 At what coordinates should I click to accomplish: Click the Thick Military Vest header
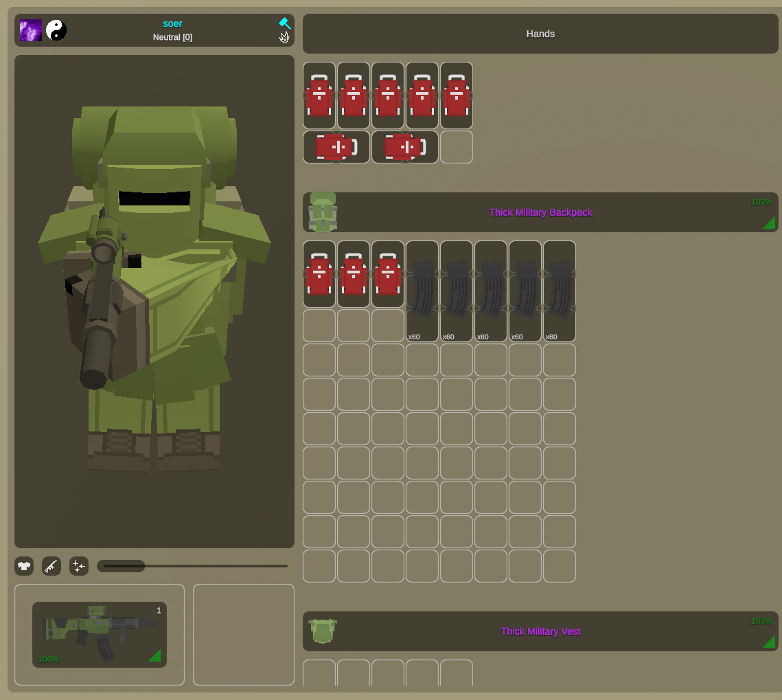pos(540,631)
